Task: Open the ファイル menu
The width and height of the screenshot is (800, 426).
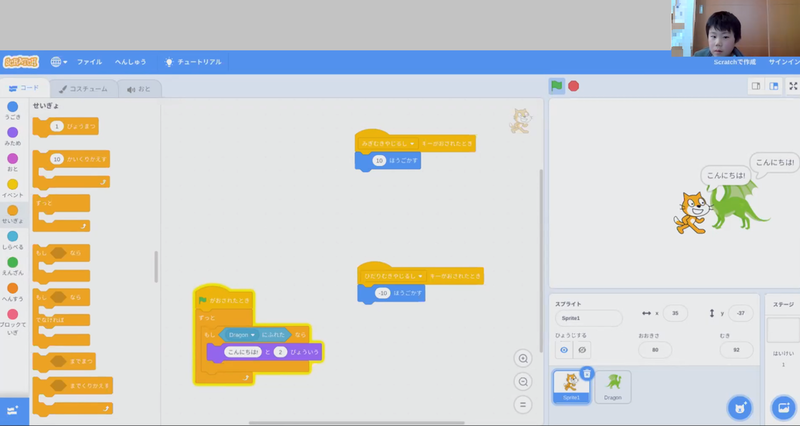Action: [x=89, y=62]
